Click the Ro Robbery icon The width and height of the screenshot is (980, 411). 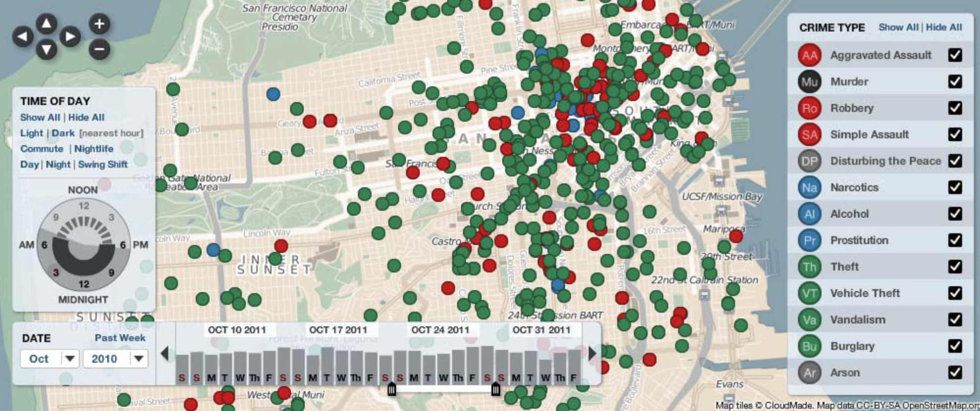point(809,108)
